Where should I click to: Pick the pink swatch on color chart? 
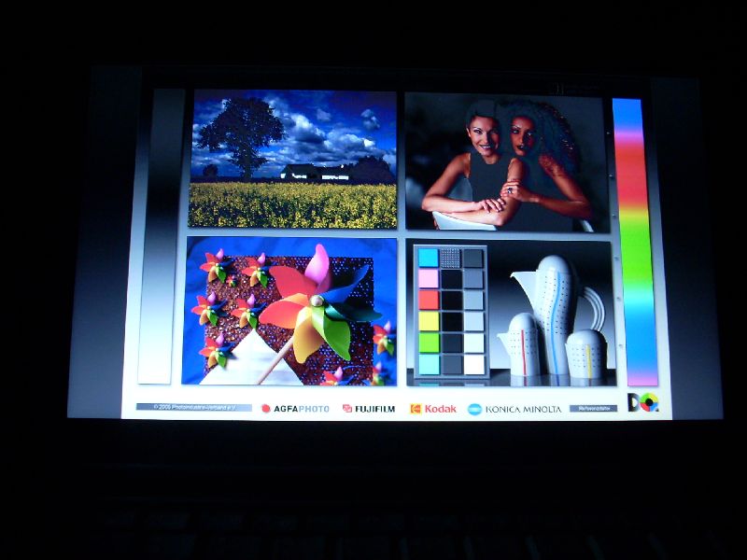[x=428, y=279]
